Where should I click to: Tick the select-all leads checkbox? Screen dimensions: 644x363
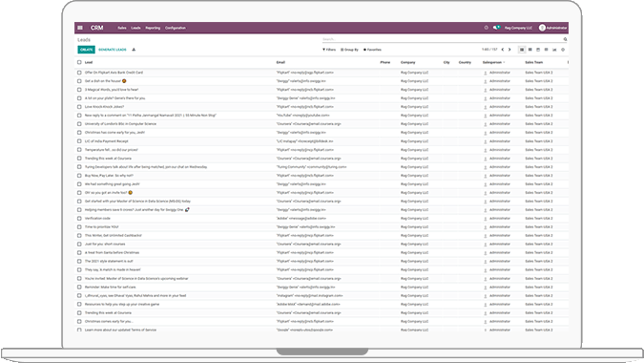tap(79, 62)
